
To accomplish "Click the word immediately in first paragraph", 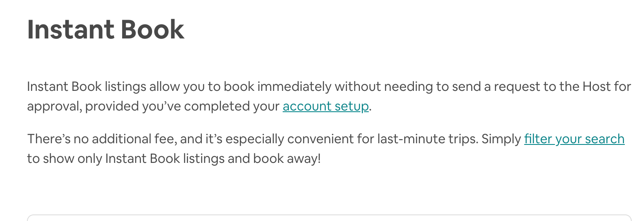I will (x=294, y=87).
